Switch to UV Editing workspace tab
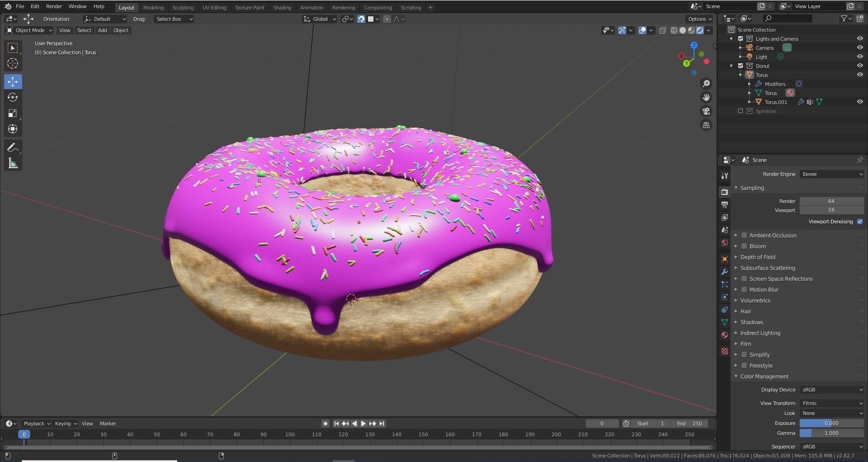This screenshot has height=462, width=868. (214, 8)
